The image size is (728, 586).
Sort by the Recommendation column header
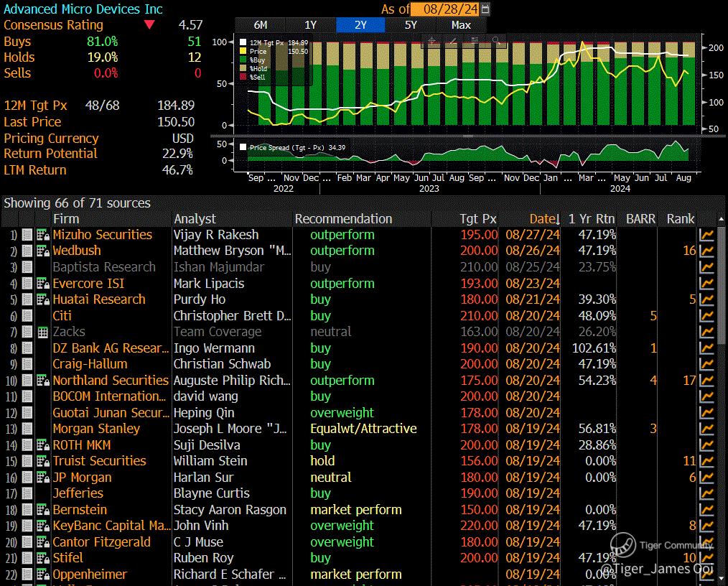(343, 219)
